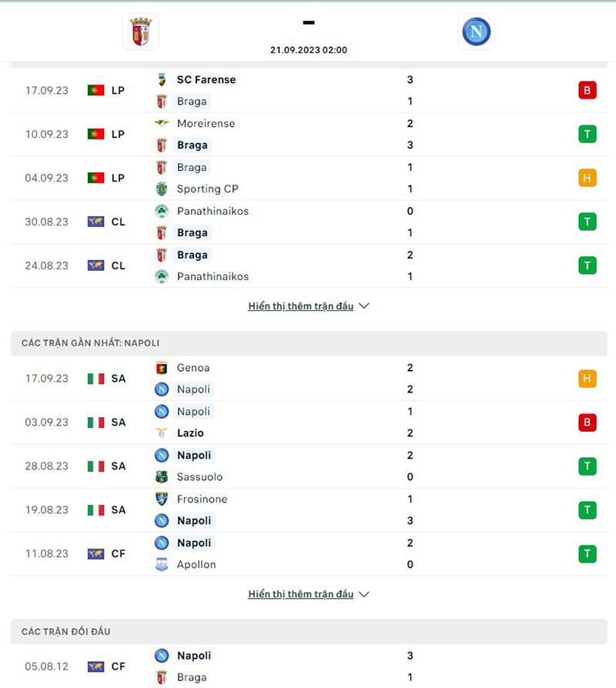The width and height of the screenshot is (616, 688).
Task: Select the LP competition label for 04.09.23
Action: [118, 178]
